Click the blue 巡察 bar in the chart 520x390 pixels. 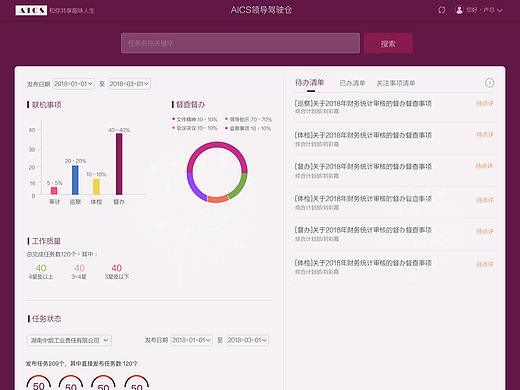(x=75, y=180)
